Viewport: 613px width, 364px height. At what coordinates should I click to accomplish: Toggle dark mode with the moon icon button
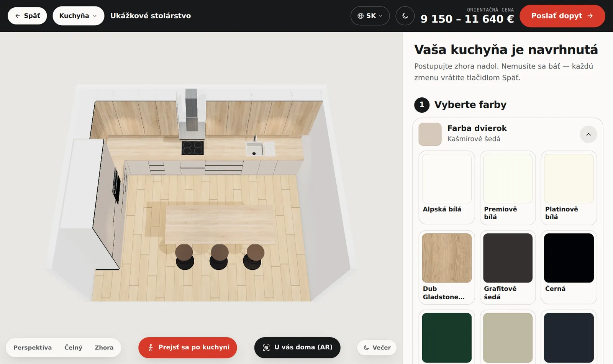(405, 16)
